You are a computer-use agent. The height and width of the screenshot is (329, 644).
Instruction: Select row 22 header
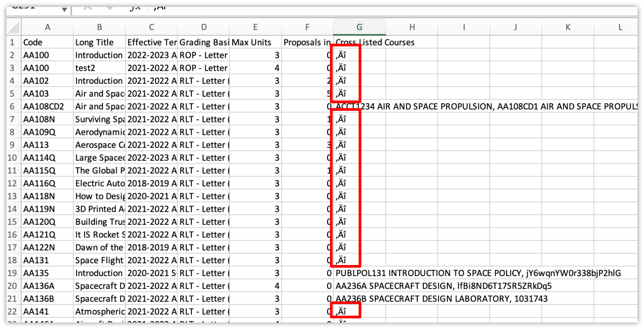pos(12,311)
